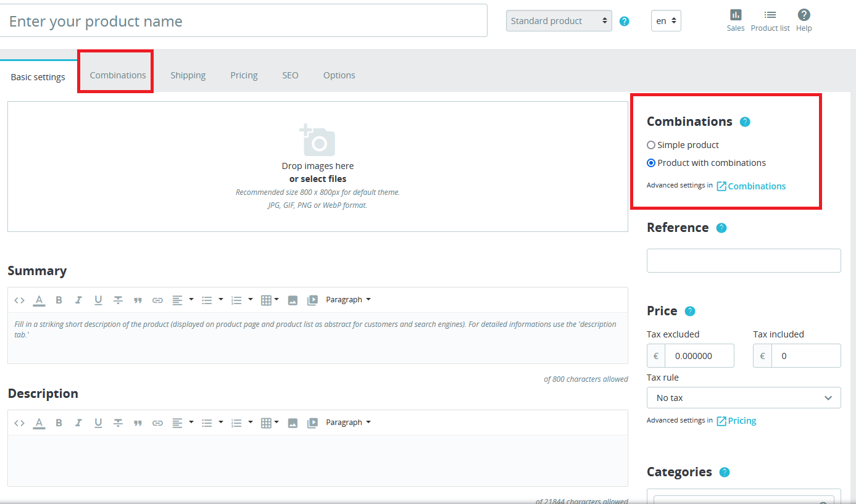This screenshot has width=856, height=504.
Task: Select the Simple product radio button
Action: pos(651,145)
